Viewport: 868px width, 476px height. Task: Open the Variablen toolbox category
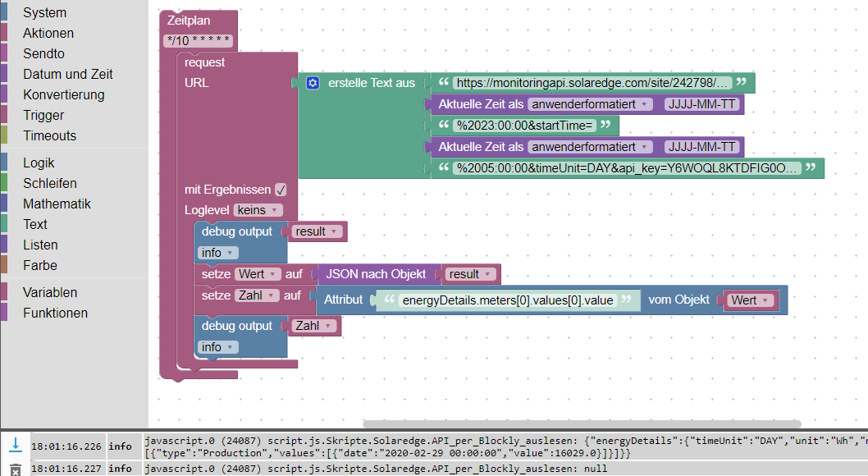click(50, 292)
